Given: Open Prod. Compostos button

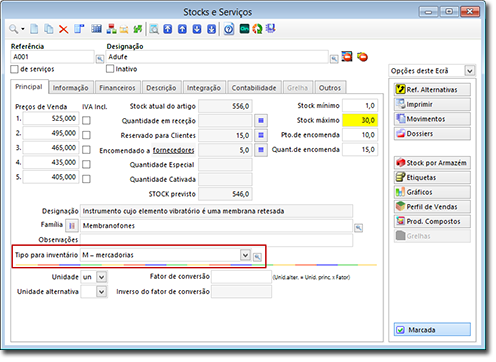Looking at the screenshot, I should 432,221.
